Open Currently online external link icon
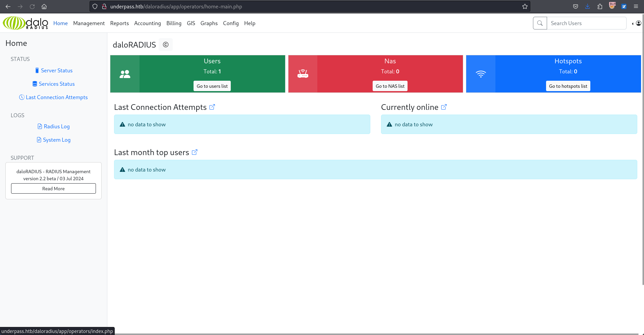The image size is (644, 335). tap(444, 107)
